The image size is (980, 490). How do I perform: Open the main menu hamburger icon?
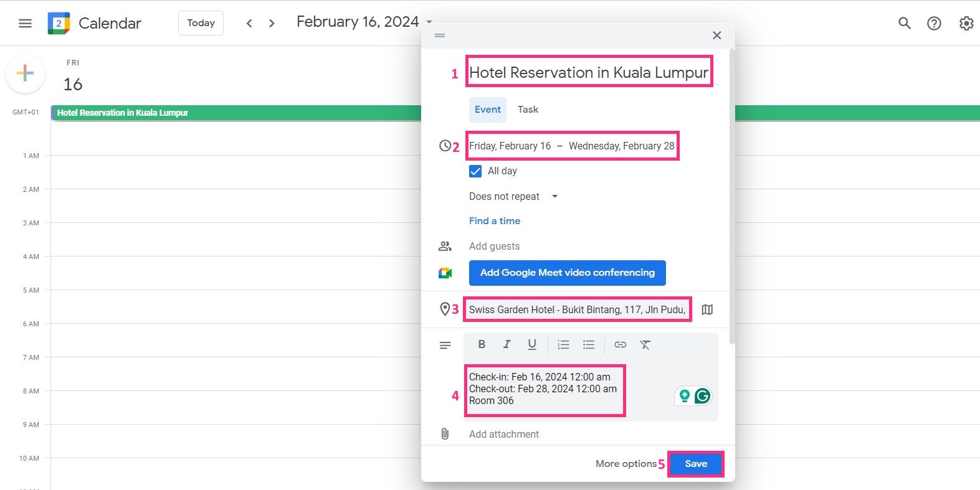(x=25, y=23)
